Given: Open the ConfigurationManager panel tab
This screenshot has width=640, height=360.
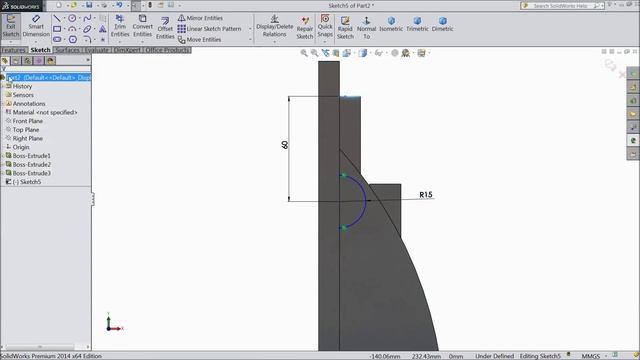Looking at the screenshot, I should tap(27, 60).
